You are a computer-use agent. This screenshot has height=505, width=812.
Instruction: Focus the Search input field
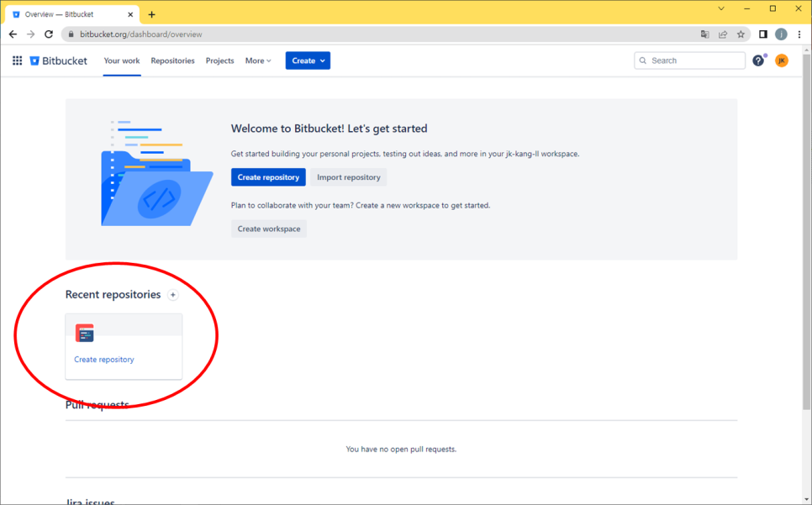[690, 60]
